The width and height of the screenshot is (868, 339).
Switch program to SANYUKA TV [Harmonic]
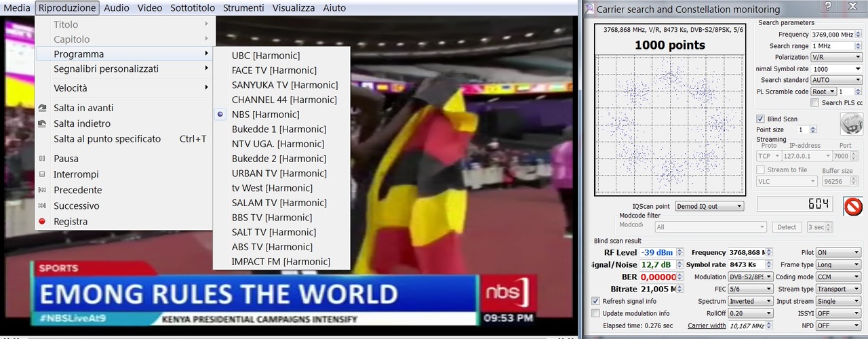tap(281, 85)
